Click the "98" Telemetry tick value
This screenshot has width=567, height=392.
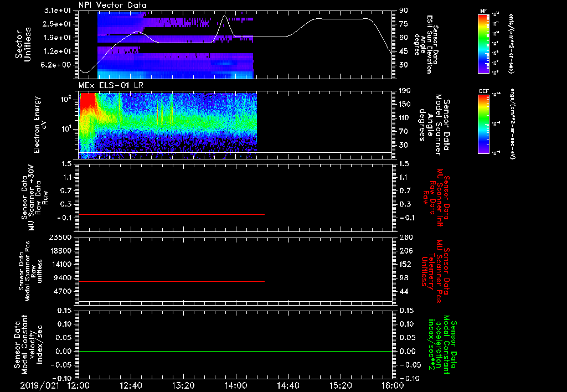404,278
